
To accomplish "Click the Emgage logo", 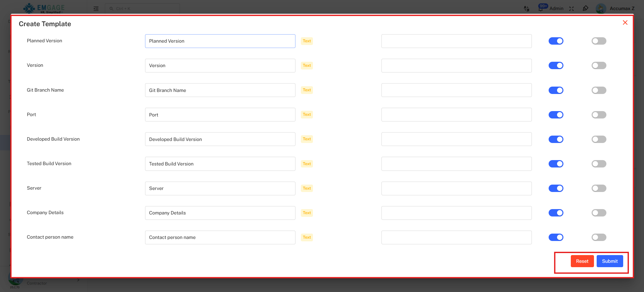I will (x=44, y=8).
